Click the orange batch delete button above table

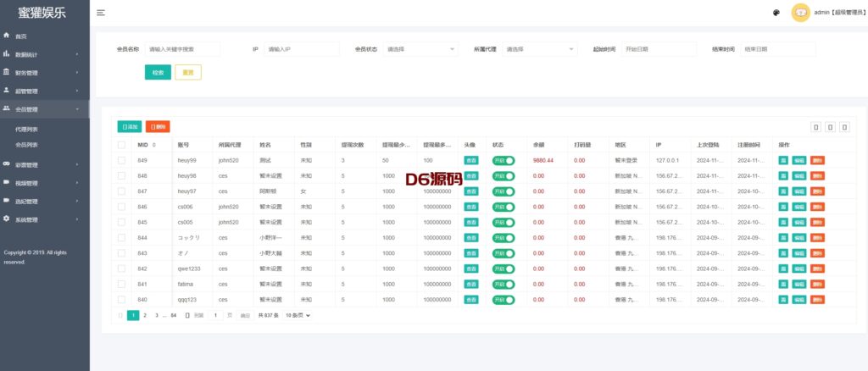tap(158, 126)
